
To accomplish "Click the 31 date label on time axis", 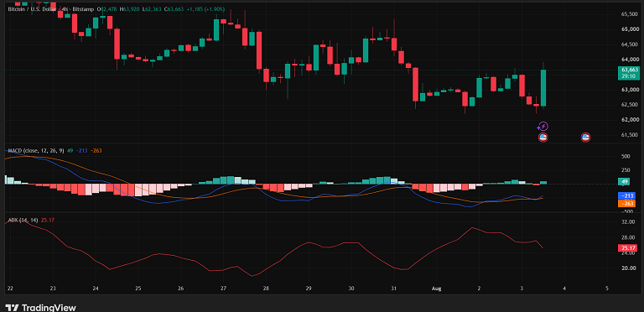I will (x=394, y=289).
